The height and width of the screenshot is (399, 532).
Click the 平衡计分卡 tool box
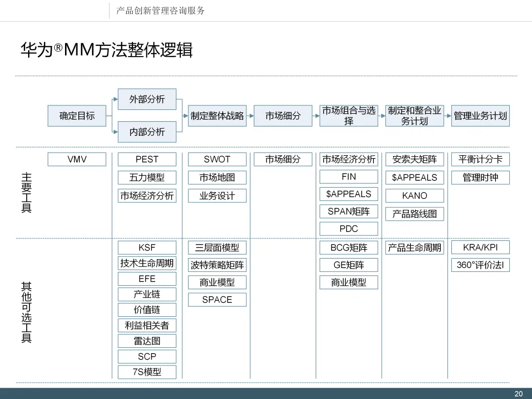(480, 159)
